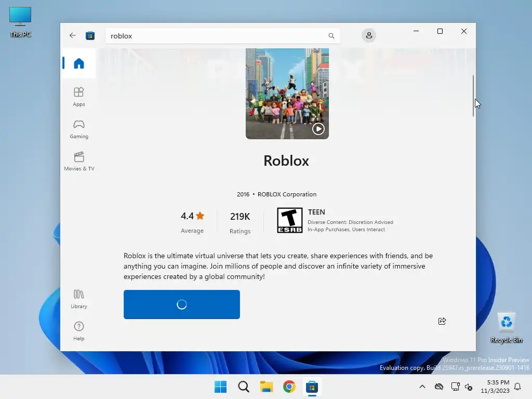Select the Home sidebar tab
The image size is (532, 399).
(x=79, y=63)
